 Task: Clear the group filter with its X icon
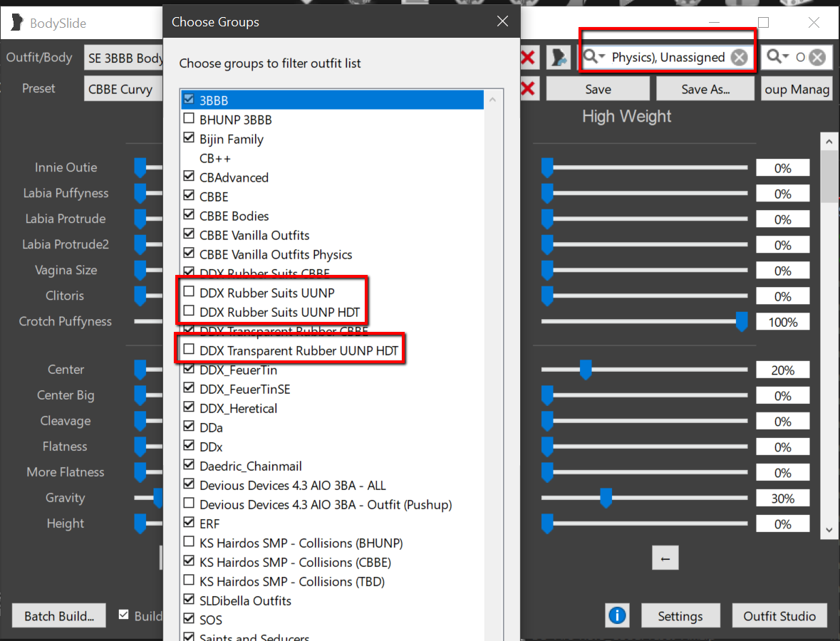pos(740,57)
